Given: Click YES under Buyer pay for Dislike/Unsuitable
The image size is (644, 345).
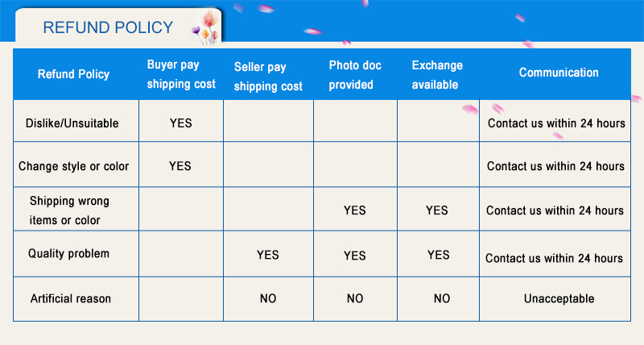Looking at the screenshot, I should click(180, 123).
